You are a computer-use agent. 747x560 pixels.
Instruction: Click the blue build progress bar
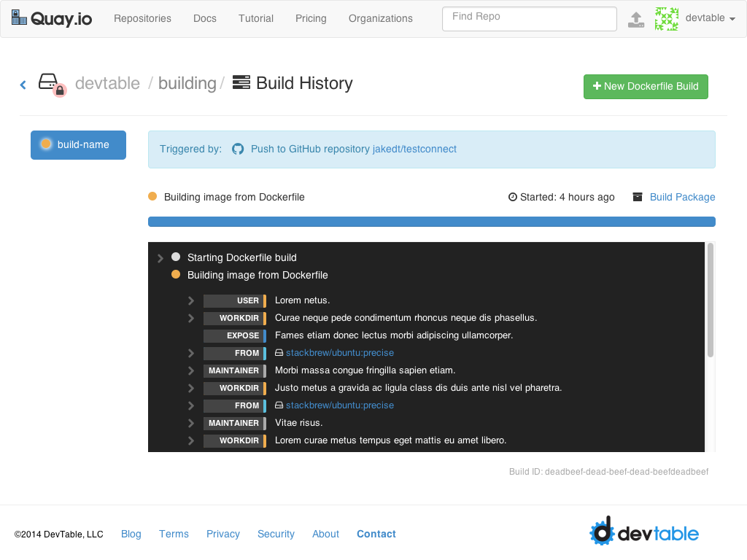(432, 222)
